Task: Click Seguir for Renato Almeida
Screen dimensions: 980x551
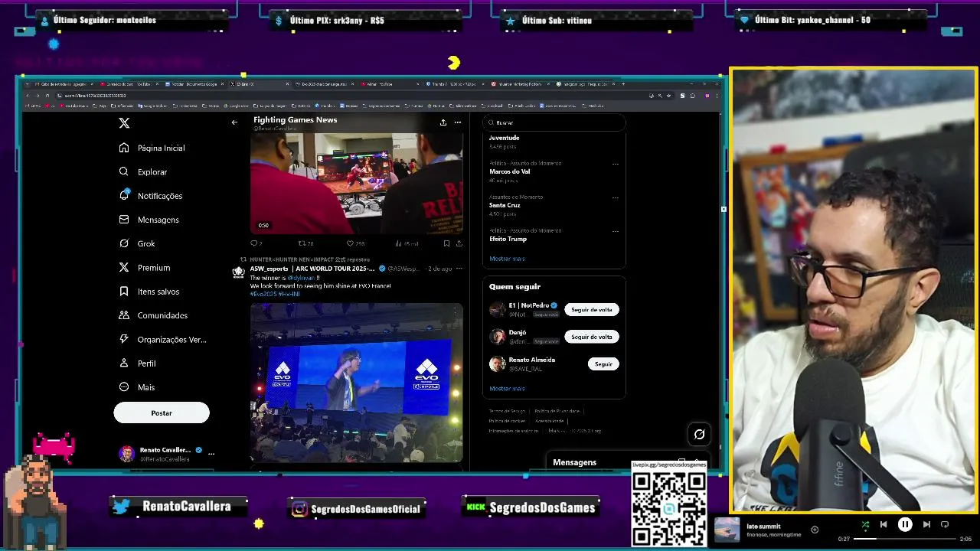Action: click(603, 364)
